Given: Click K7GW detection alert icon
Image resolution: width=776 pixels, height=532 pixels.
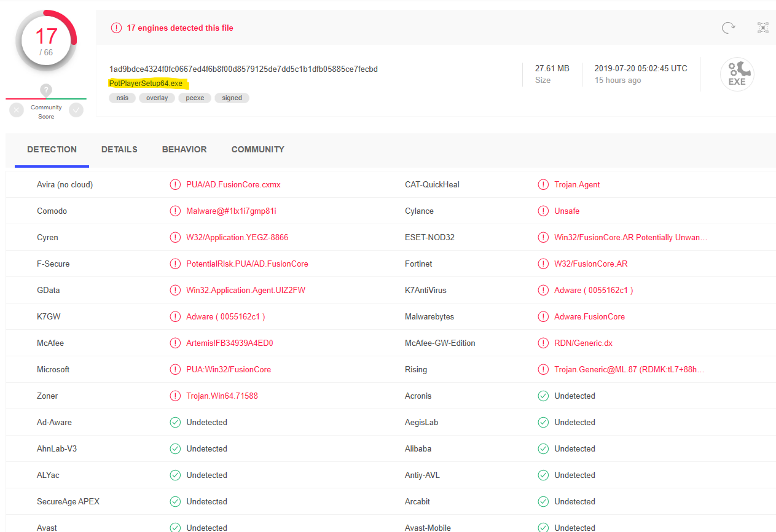Looking at the screenshot, I should pos(175,316).
